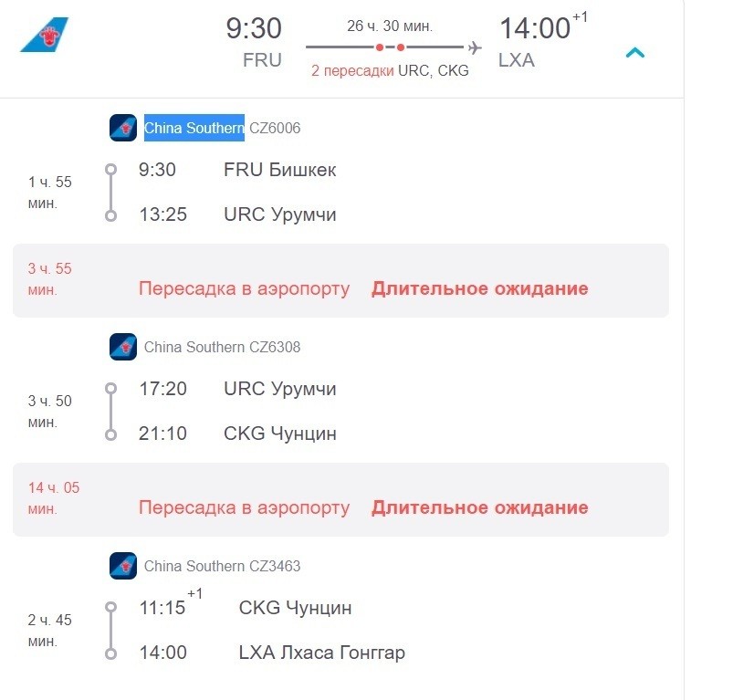Click the second "Длительное ожидание" warning

479,507
